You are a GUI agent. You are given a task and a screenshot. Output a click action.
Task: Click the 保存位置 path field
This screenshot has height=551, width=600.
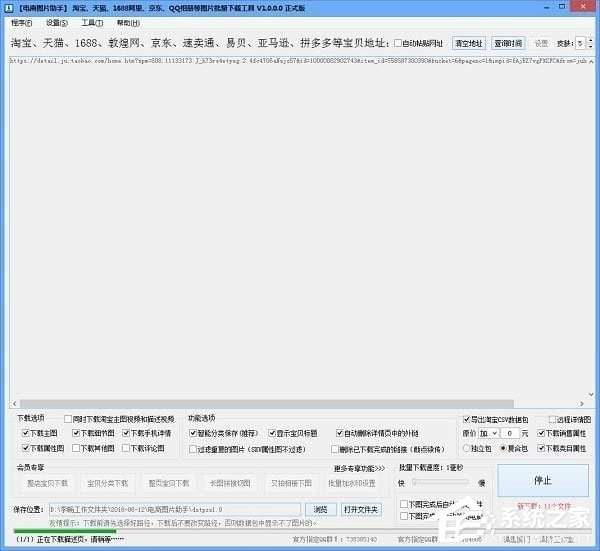(175, 510)
